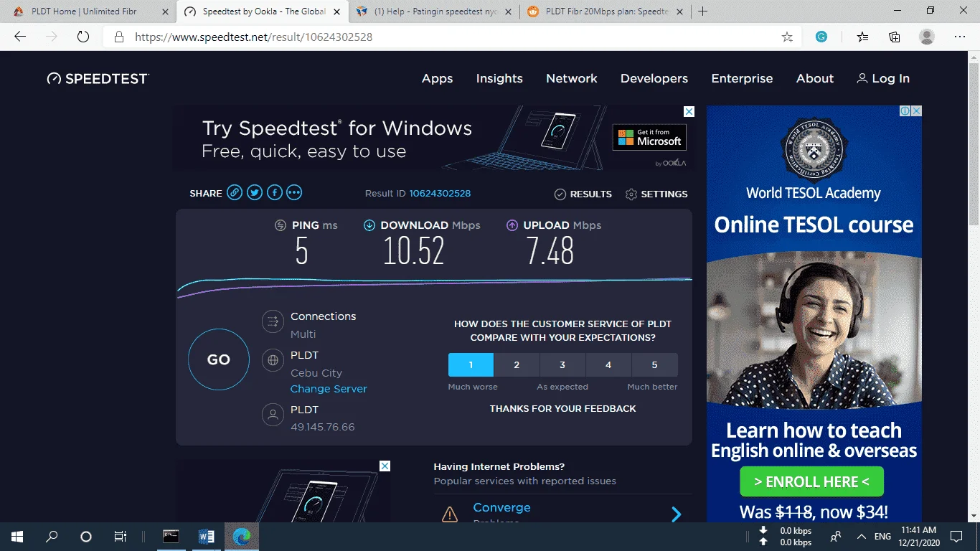
Task: Open the About menu
Action: [x=815, y=79]
